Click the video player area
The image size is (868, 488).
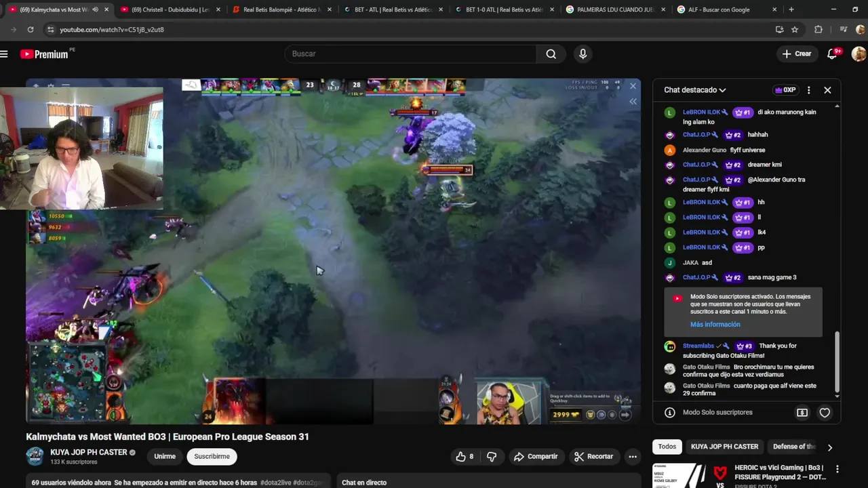point(333,251)
